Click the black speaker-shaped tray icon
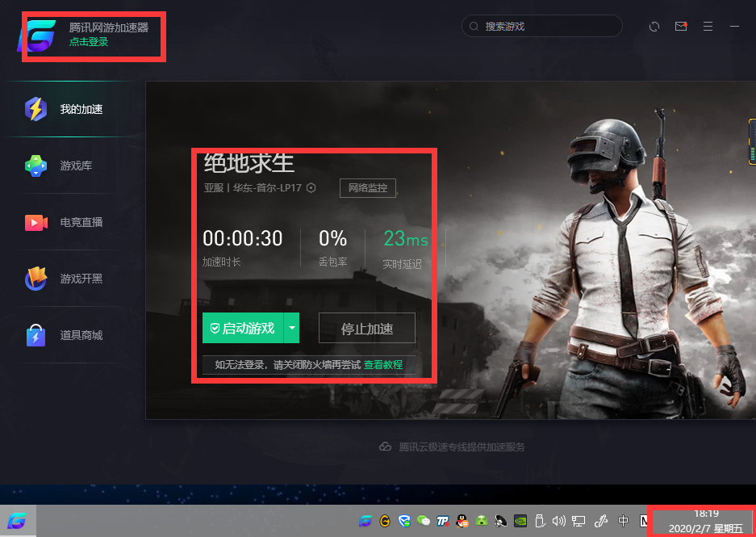Image resolution: width=756 pixels, height=537 pixels. [x=501, y=521]
